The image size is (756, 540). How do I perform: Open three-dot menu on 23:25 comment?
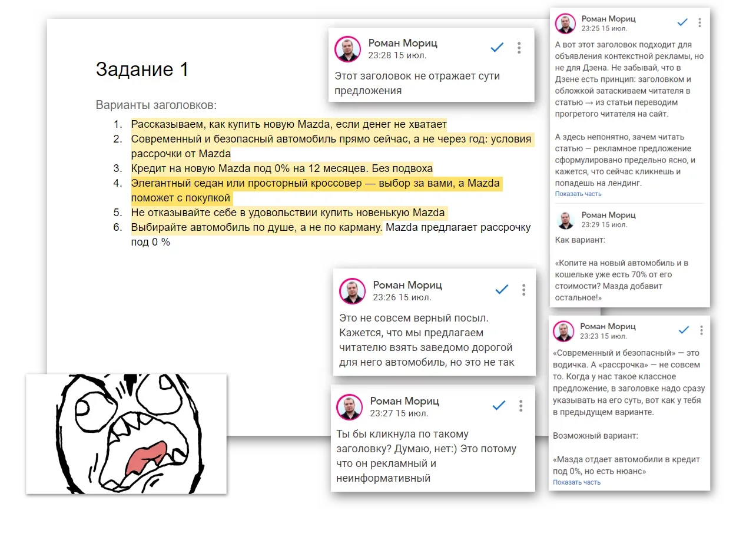coord(699,22)
